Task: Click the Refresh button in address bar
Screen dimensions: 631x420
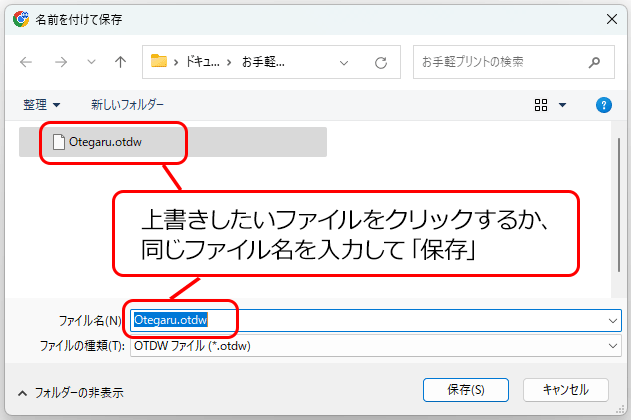Action: (x=380, y=62)
